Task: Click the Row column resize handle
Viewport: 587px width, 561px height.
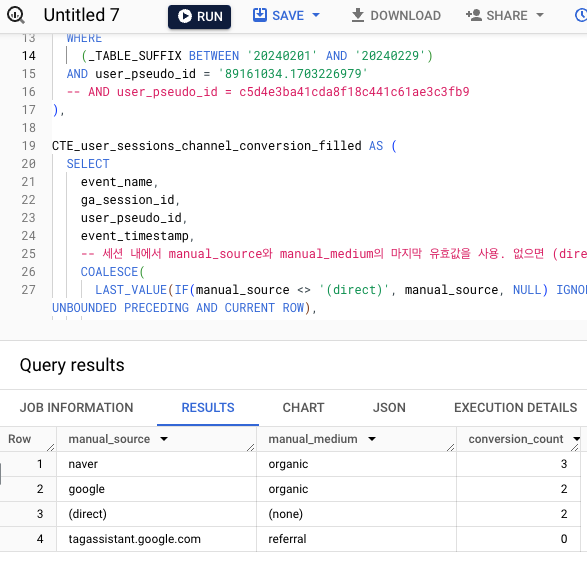Action: tap(51, 447)
